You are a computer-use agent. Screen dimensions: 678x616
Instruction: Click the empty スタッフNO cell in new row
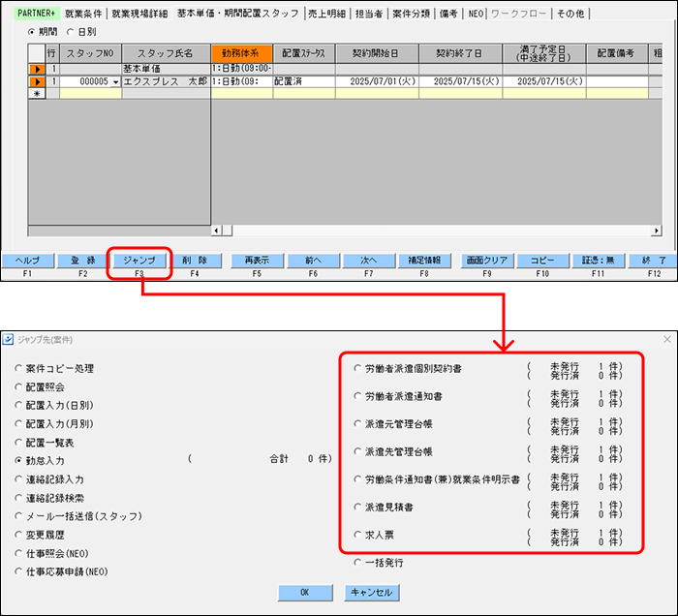(90, 93)
